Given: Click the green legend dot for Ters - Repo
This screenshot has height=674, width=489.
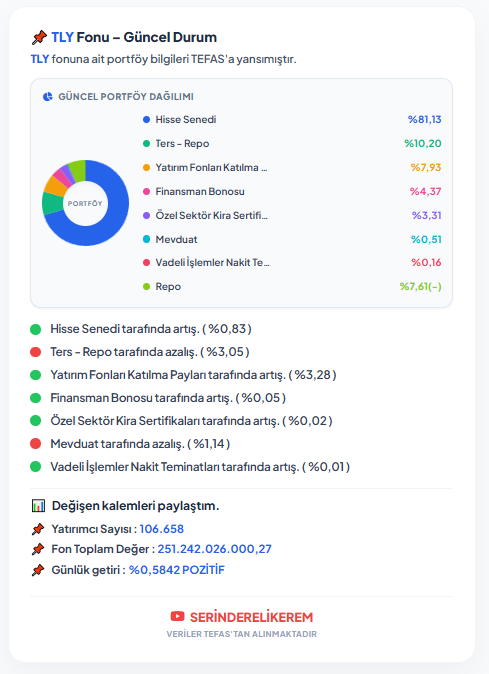Looking at the screenshot, I should [x=147, y=144].
